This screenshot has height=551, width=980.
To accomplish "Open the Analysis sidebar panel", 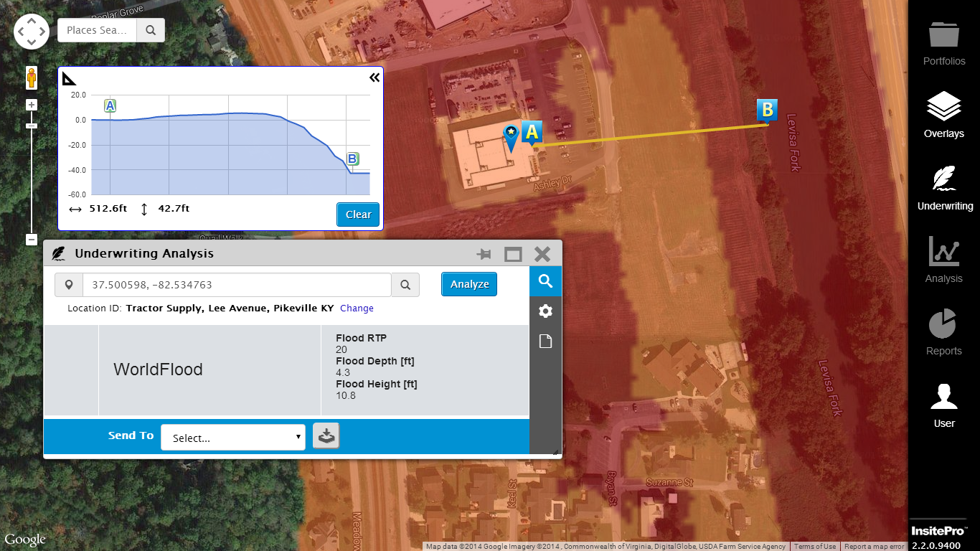I will [x=943, y=260].
